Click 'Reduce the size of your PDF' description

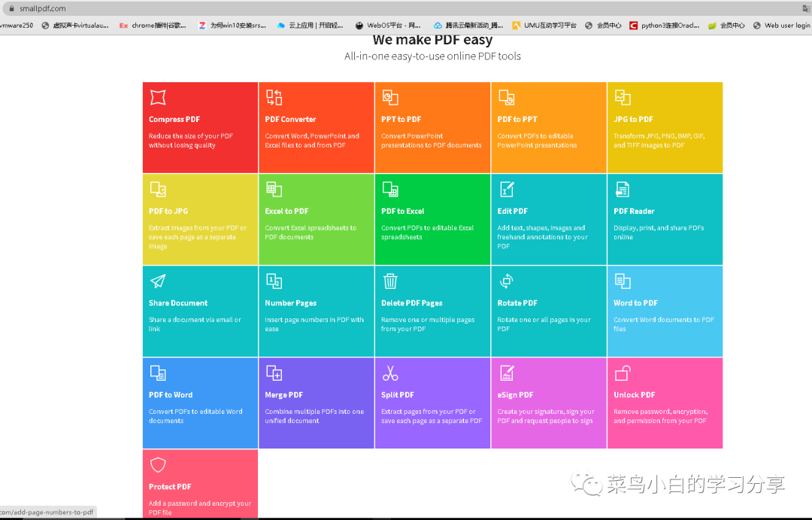(x=190, y=141)
